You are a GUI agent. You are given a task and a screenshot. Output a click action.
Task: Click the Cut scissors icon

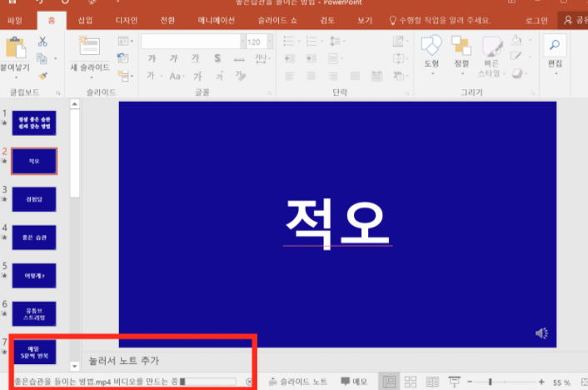point(42,42)
